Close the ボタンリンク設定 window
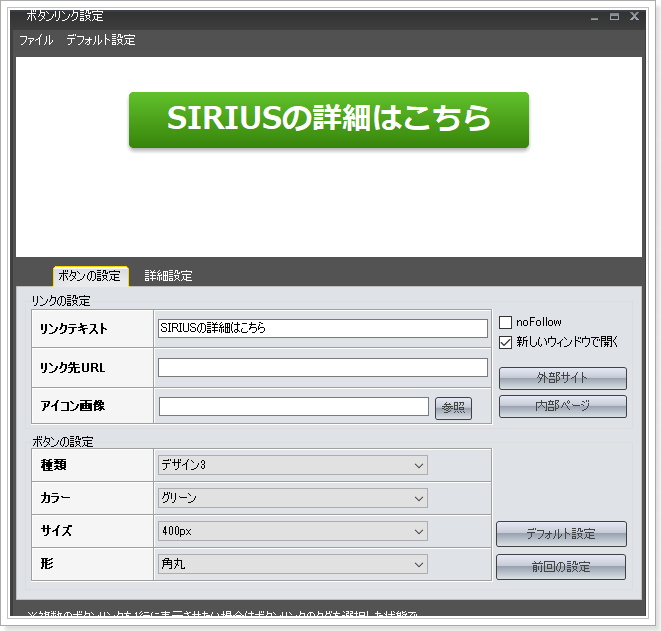This screenshot has width=661, height=631. pos(634,16)
